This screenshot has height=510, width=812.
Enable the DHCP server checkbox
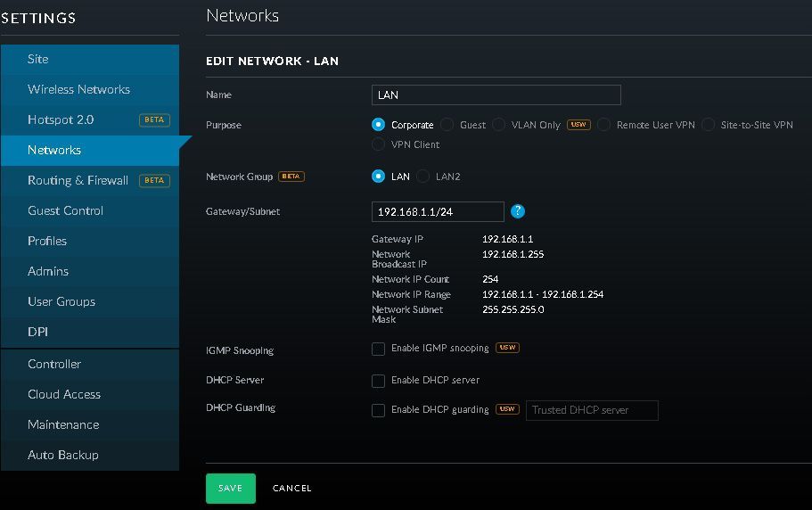(x=379, y=381)
